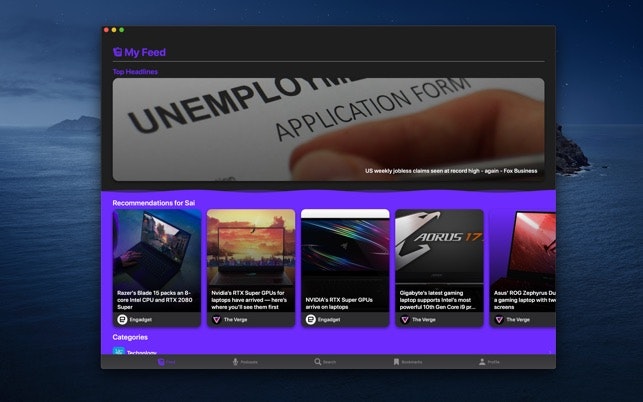Click the My Feed logo icon
Image resolution: width=643 pixels, height=402 pixels.
click(x=118, y=52)
